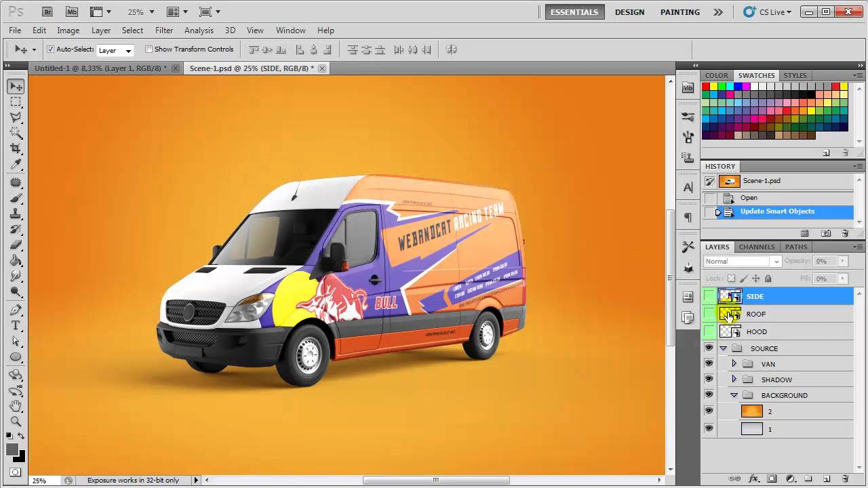Screen dimensions: 868x488
Task: Select the Hand tool
Action: [x=16, y=406]
